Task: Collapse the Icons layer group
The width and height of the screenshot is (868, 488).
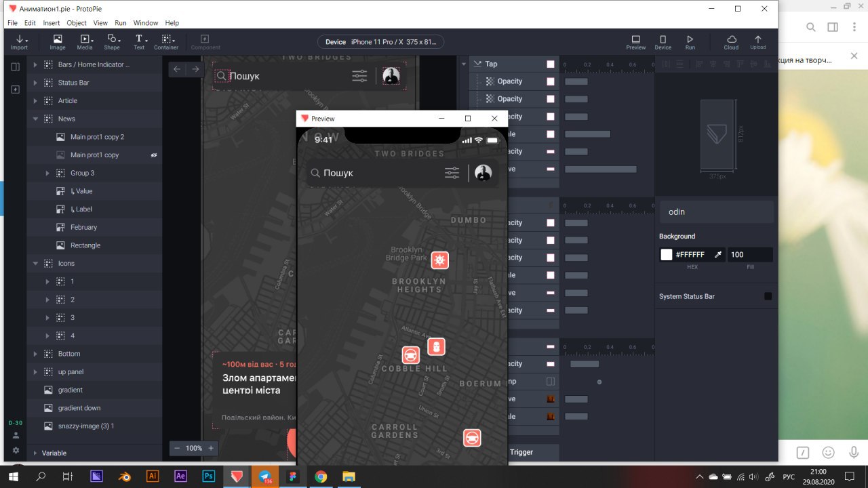Action: pyautogui.click(x=35, y=263)
